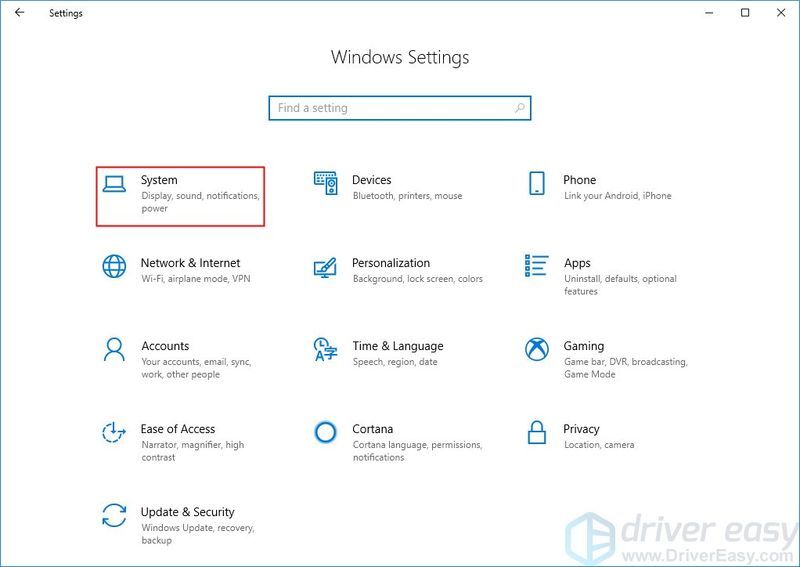Image resolution: width=800 pixels, height=567 pixels.
Task: Click 'Location, camera' description
Action: pyautogui.click(x=599, y=445)
